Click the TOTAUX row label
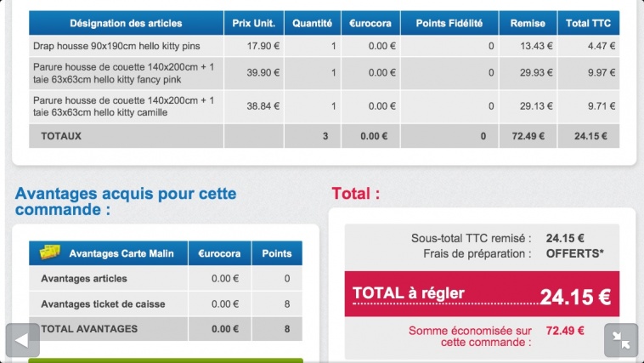 click(x=61, y=136)
